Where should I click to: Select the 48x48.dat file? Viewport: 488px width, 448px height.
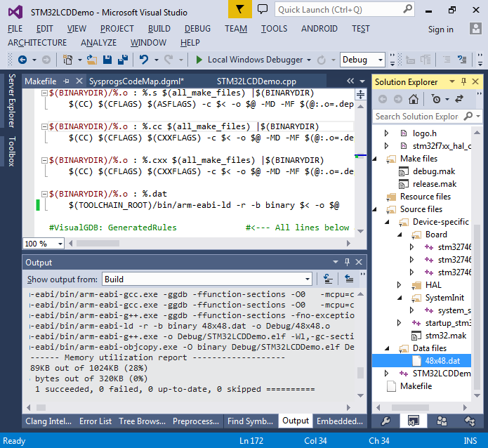[442, 360]
